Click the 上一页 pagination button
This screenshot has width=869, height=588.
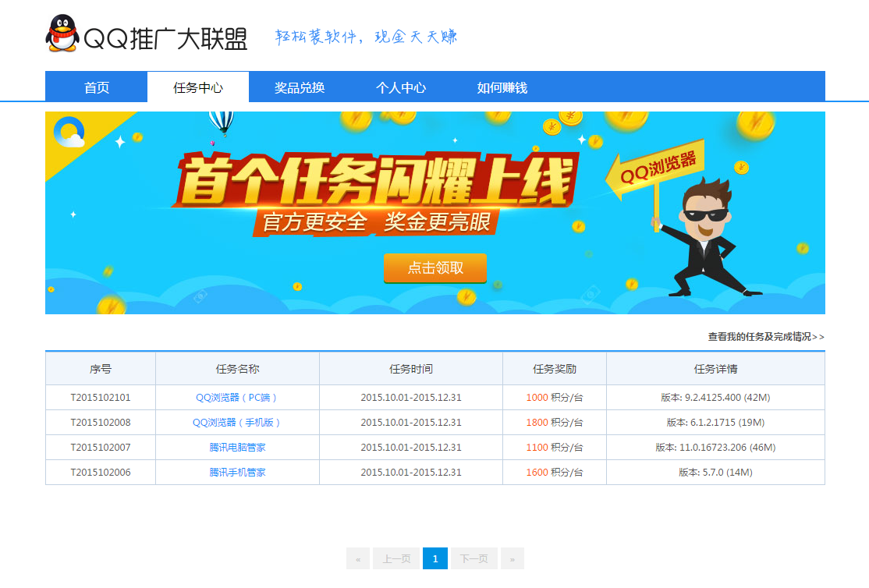pyautogui.click(x=395, y=558)
